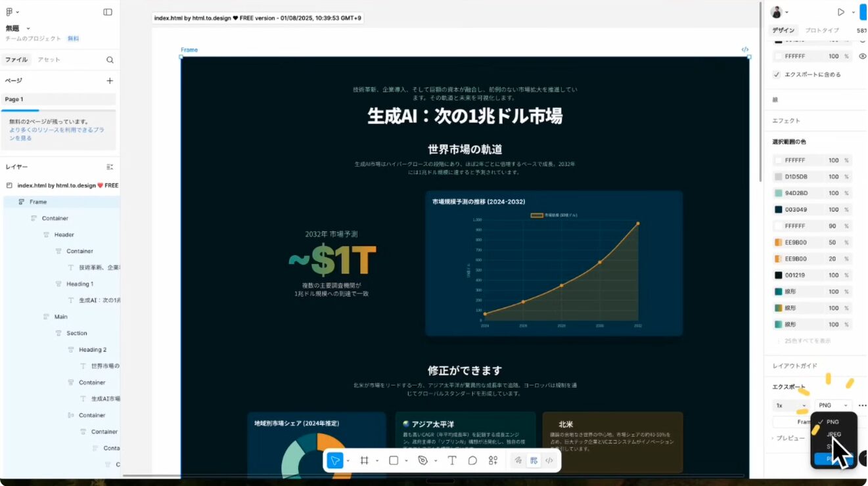
Task: Select the Move tool in bottom toolbar
Action: tap(335, 460)
